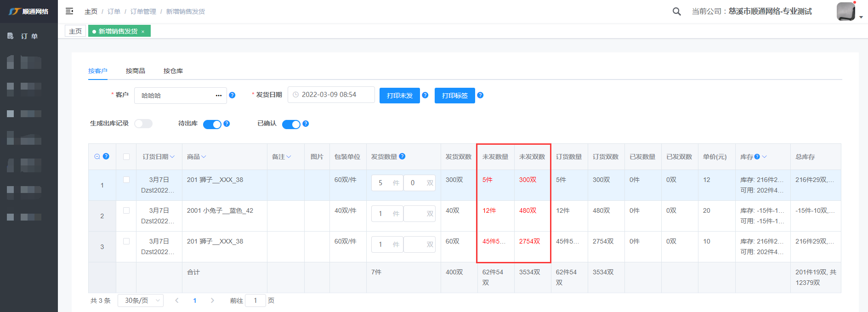
Task: Click the search magnifier icon in header
Action: pyautogui.click(x=676, y=11)
